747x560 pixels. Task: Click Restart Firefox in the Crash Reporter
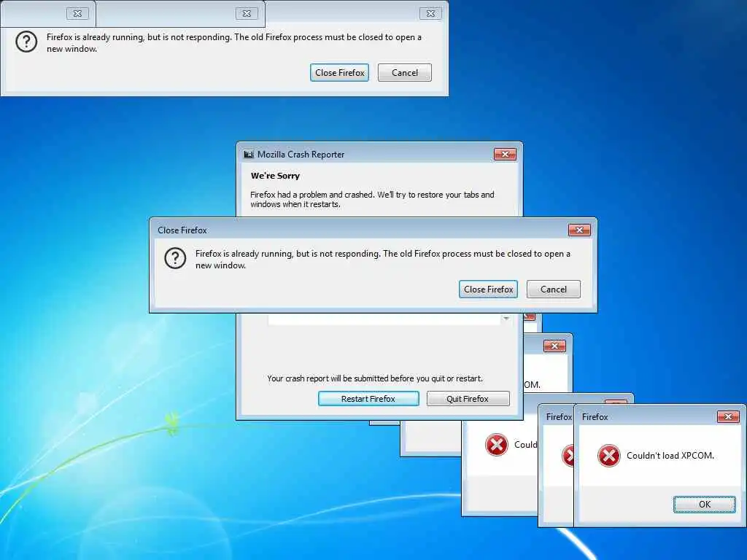pyautogui.click(x=368, y=399)
